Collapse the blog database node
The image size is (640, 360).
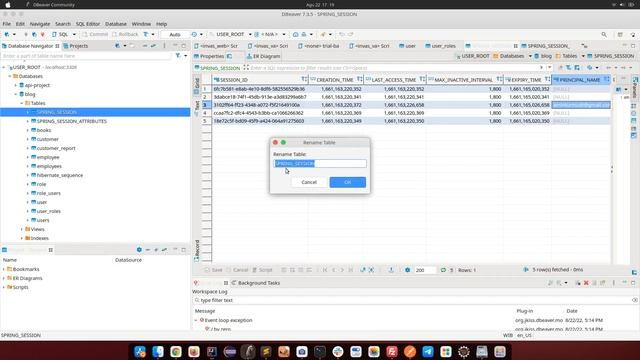16,94
